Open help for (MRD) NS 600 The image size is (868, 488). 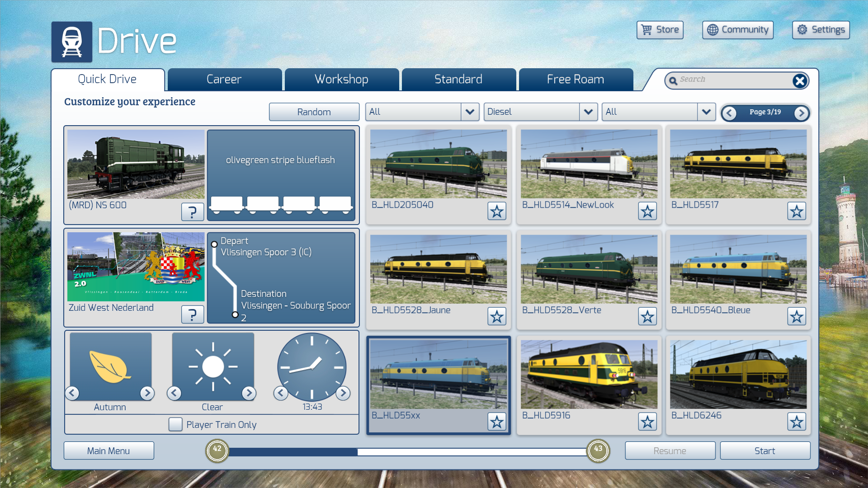click(193, 211)
